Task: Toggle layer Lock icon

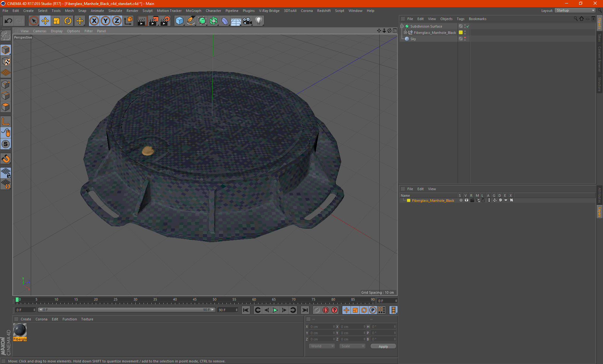Action: [483, 200]
